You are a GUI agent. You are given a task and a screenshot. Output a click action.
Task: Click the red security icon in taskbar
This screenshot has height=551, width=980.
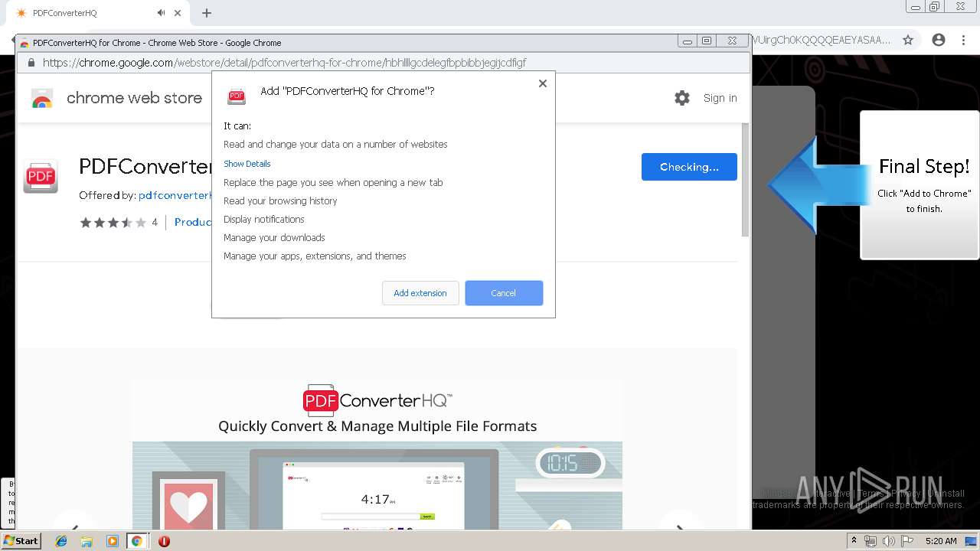(164, 541)
